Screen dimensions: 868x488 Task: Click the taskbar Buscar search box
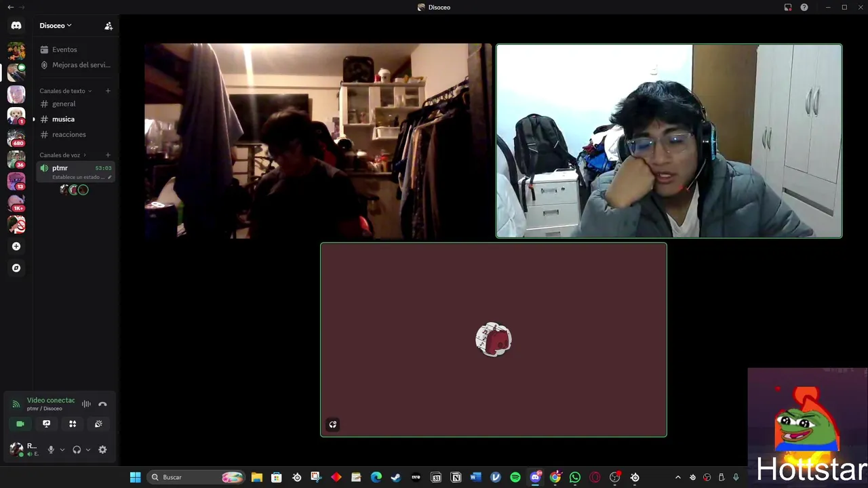(196, 477)
